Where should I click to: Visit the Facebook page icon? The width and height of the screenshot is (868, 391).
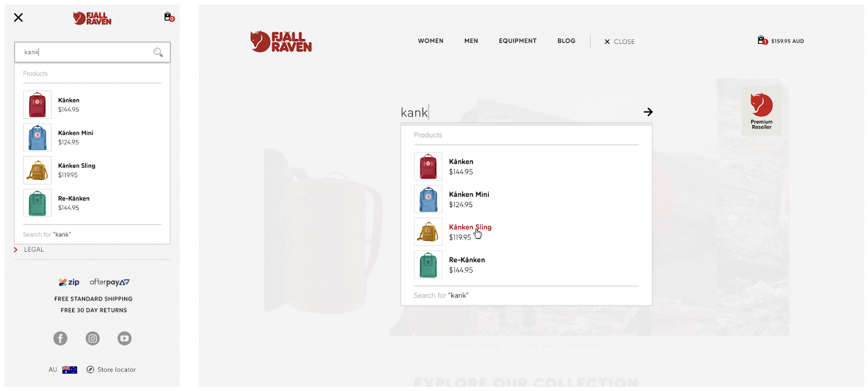pos(60,338)
